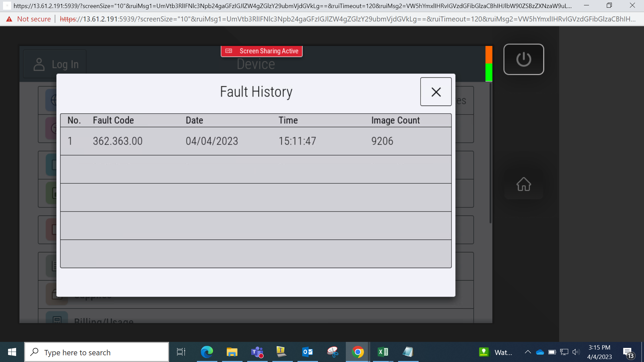This screenshot has height=362, width=644.
Task: Open Excel from the taskbar
Action: pyautogui.click(x=383, y=352)
